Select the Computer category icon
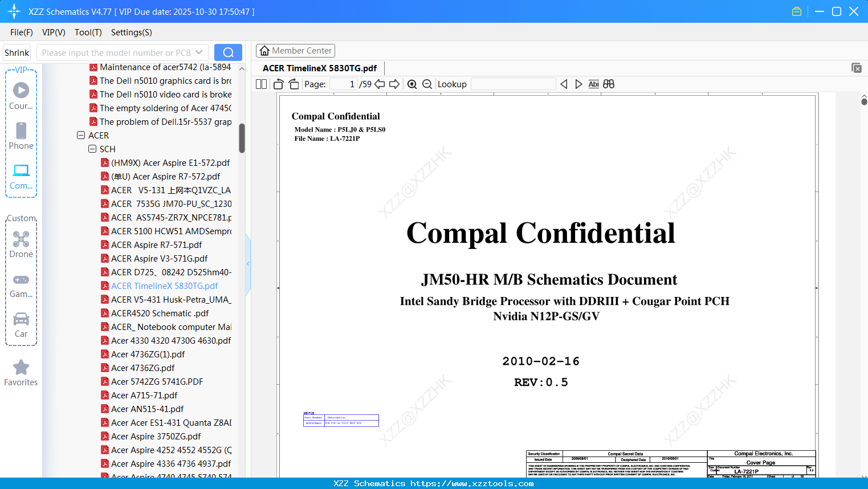Screen dimensions: 868x489 pos(21,176)
